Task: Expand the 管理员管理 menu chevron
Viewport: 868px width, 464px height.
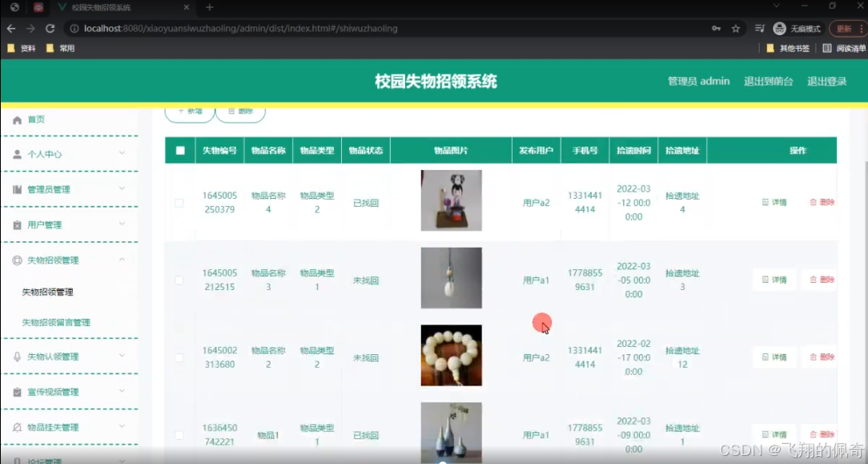Action: click(x=122, y=189)
